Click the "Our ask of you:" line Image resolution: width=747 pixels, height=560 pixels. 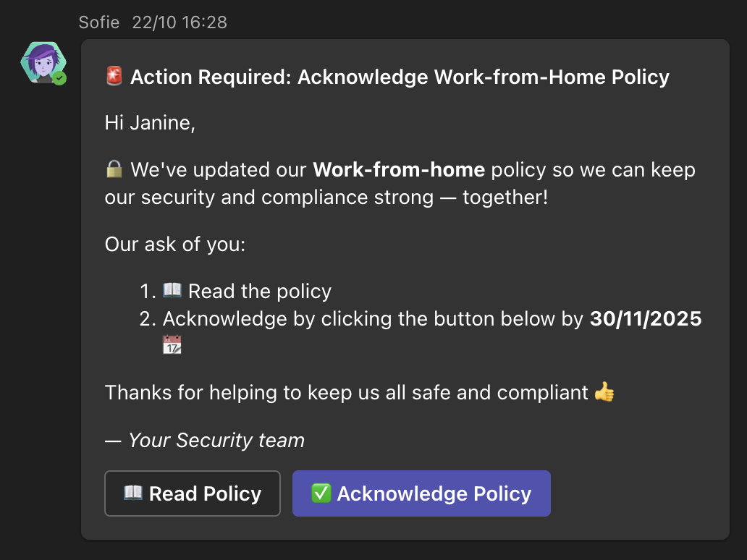[x=175, y=244]
